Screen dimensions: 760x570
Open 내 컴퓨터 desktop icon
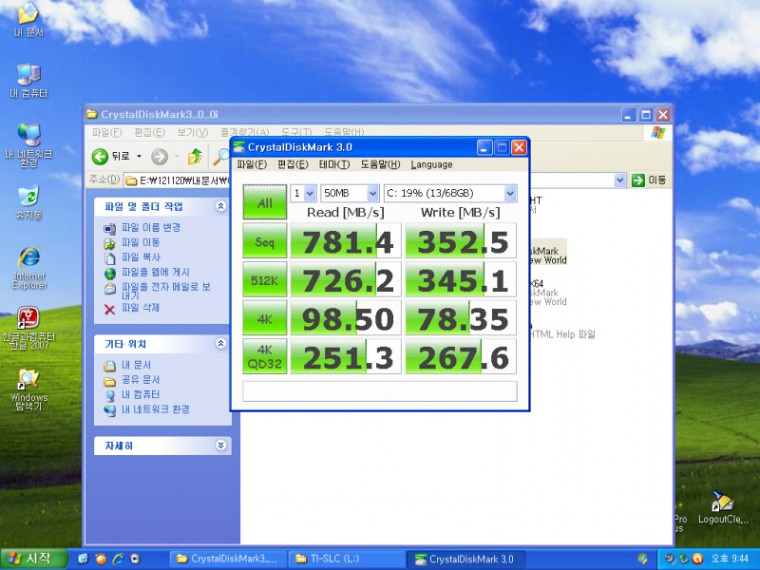tap(29, 81)
